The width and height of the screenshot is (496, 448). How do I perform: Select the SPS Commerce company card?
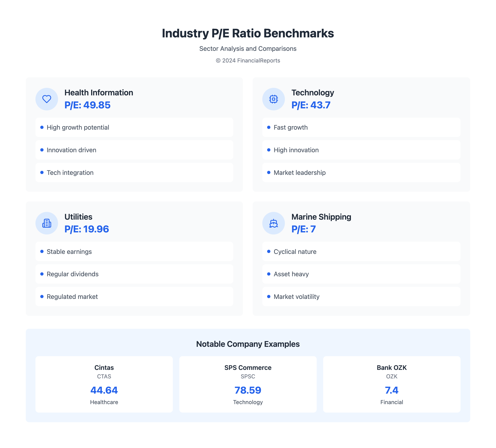(248, 384)
